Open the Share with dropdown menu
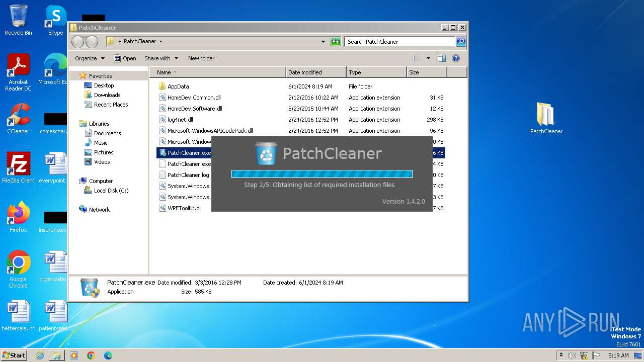This screenshot has height=362, width=644. click(161, 58)
